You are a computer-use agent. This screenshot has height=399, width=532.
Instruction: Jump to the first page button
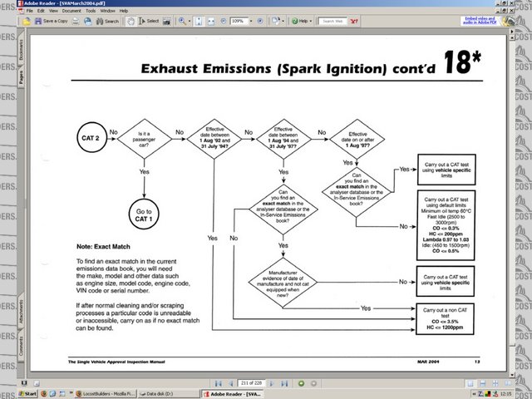click(217, 383)
